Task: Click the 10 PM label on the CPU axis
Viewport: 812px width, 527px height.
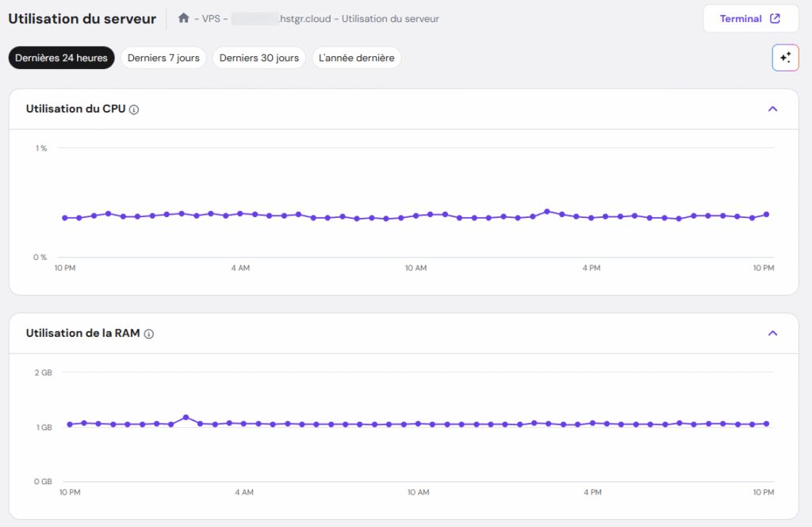Action: 63,268
